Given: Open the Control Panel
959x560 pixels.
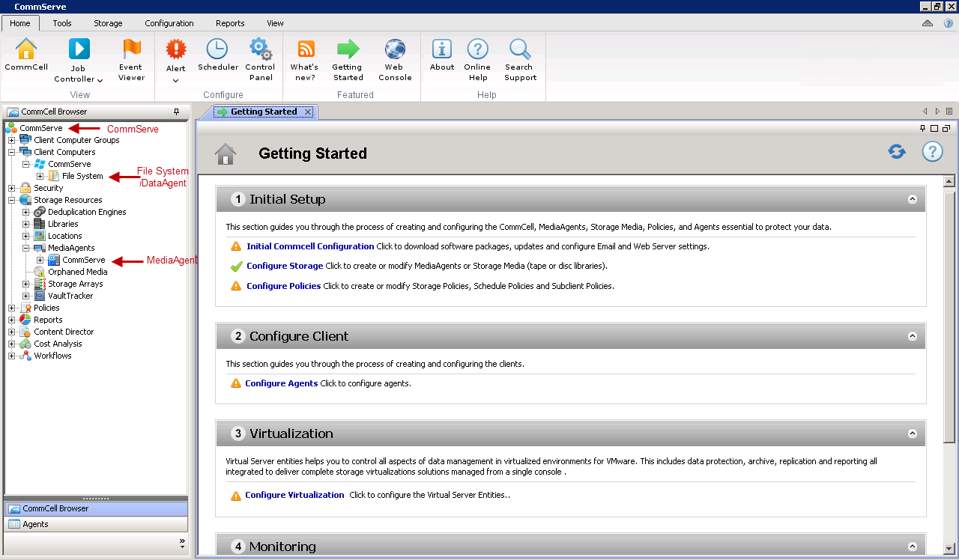Looking at the screenshot, I should (260, 49).
